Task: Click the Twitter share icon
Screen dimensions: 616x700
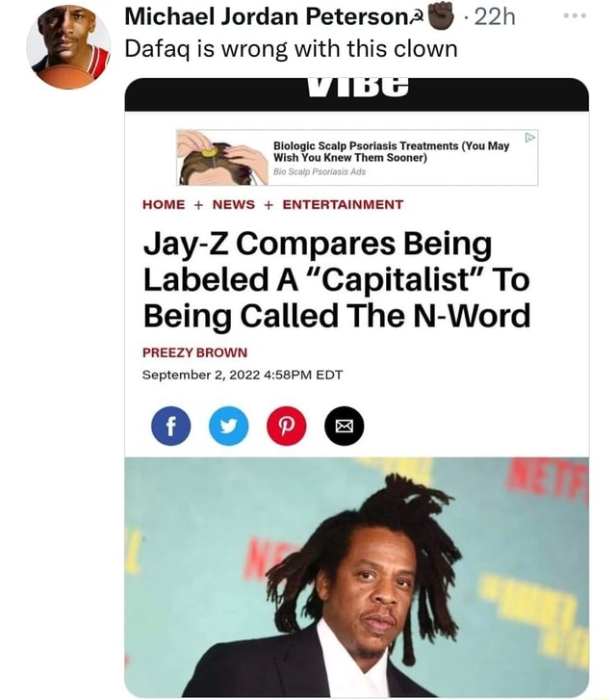Action: click(228, 426)
